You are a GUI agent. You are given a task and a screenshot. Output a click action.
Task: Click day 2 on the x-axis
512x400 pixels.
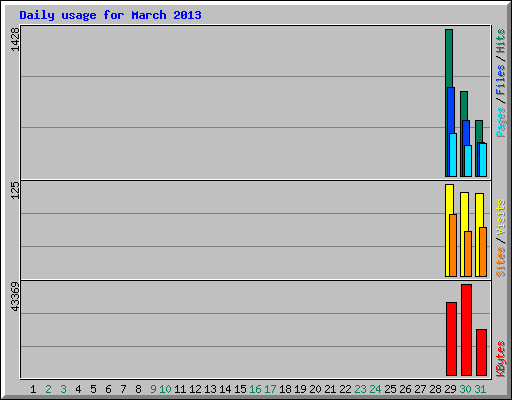point(48,389)
